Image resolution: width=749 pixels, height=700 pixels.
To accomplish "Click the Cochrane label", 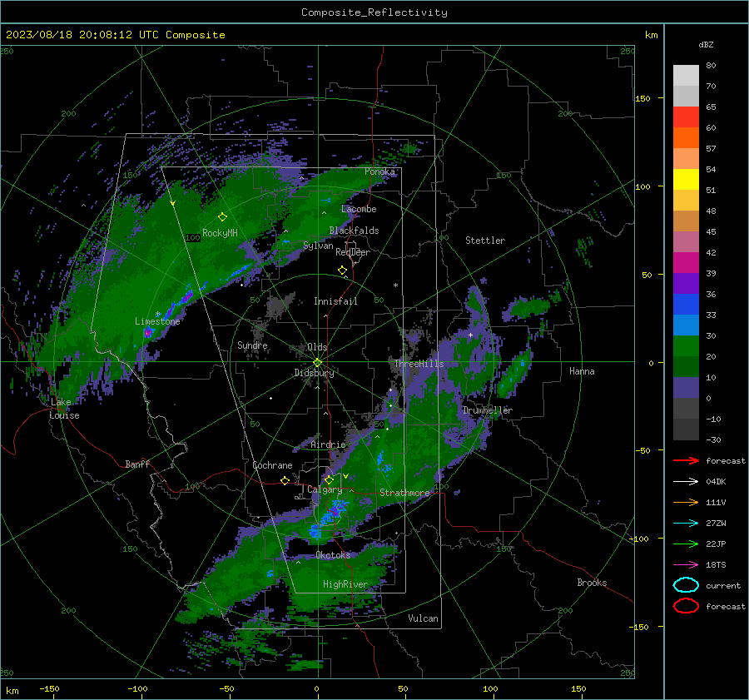I will [x=272, y=465].
